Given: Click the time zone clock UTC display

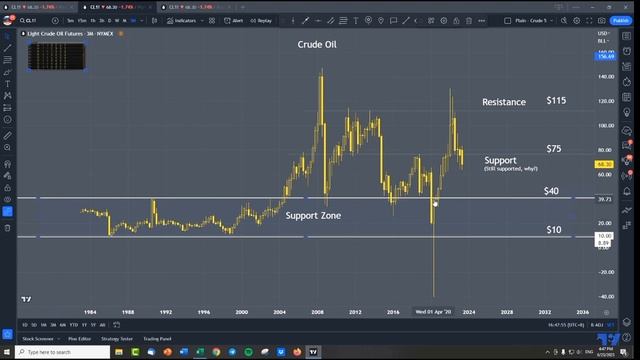Looking at the screenshot, I should click(x=566, y=325).
